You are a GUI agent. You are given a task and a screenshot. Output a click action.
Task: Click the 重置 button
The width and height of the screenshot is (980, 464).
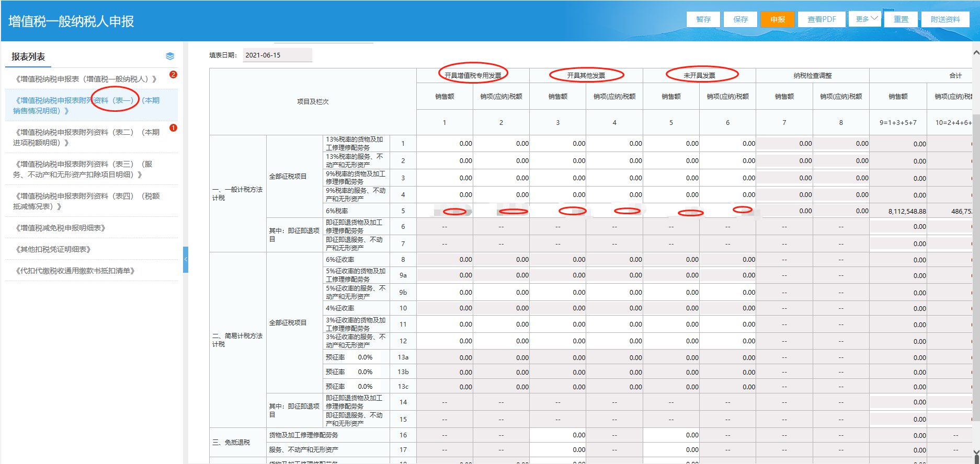901,19
